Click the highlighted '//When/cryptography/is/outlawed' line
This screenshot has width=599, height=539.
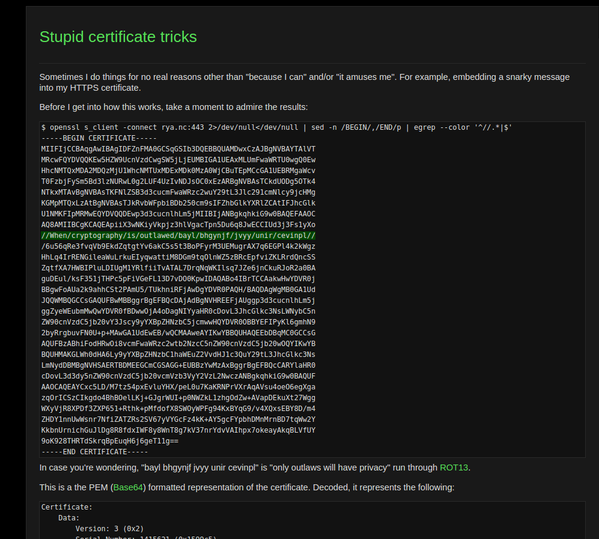point(178,236)
